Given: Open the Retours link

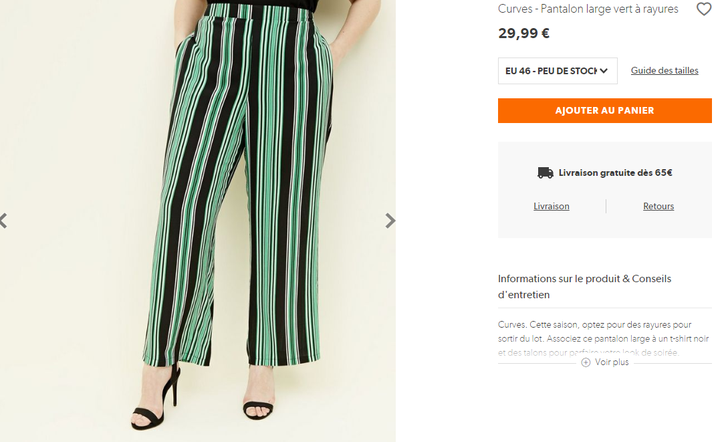Looking at the screenshot, I should [658, 207].
